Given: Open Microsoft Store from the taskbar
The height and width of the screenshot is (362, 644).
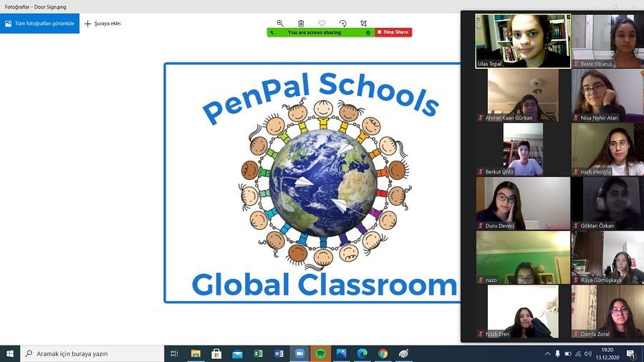Looking at the screenshot, I should (216, 353).
